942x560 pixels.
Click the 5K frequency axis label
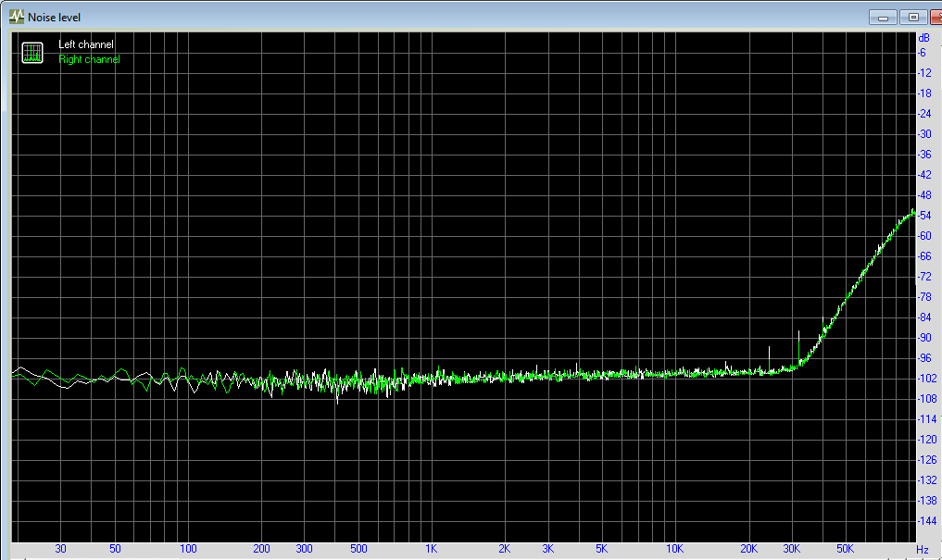click(x=601, y=549)
